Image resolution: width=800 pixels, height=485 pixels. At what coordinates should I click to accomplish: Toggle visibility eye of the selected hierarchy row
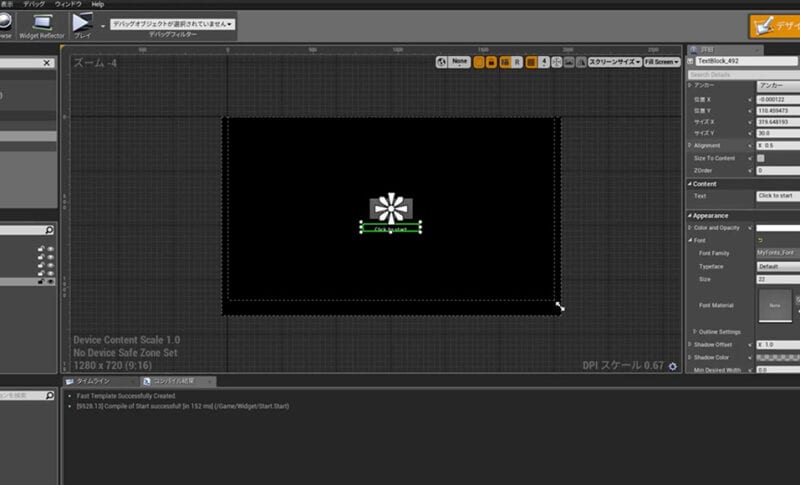[x=50, y=282]
